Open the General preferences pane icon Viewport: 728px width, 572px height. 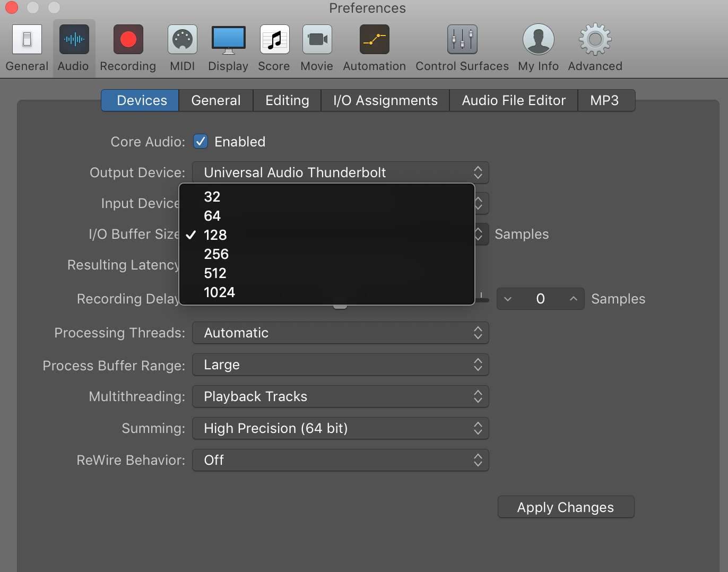27,40
